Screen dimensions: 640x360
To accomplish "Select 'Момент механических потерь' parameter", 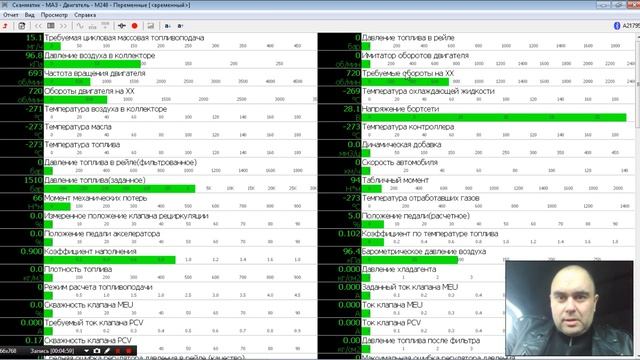I will (x=96, y=198).
